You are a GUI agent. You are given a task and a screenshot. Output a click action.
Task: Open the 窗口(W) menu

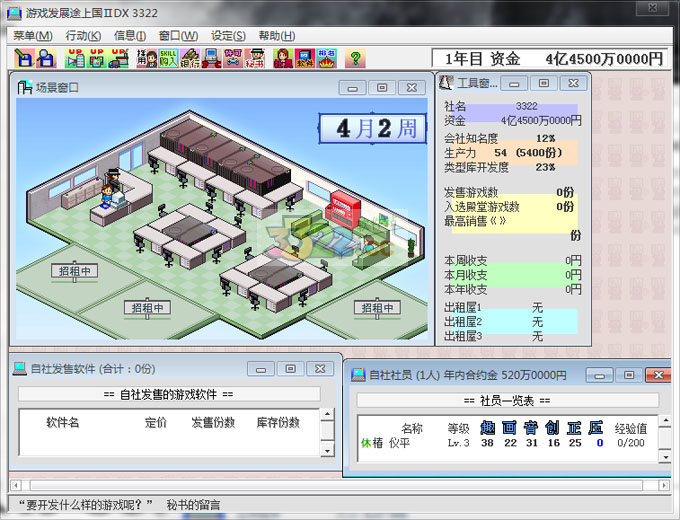tap(178, 36)
